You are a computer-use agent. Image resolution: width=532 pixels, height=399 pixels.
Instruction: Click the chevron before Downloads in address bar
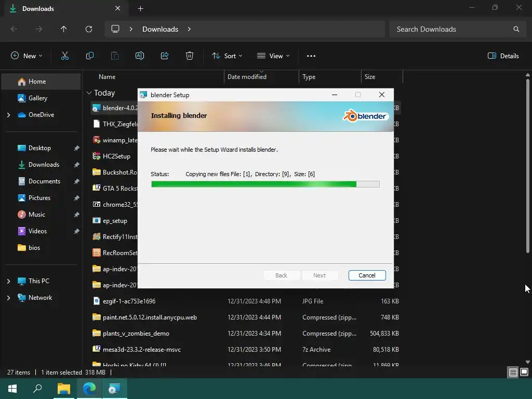pos(130,29)
